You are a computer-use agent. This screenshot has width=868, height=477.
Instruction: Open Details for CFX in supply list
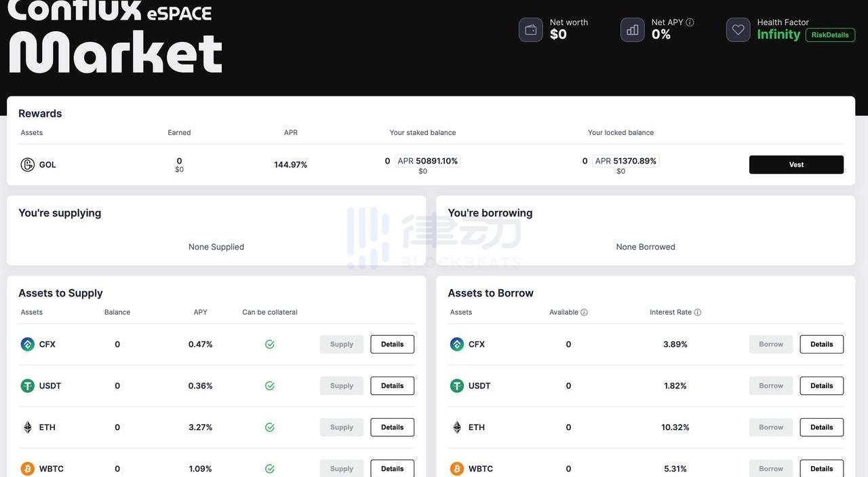coord(392,345)
